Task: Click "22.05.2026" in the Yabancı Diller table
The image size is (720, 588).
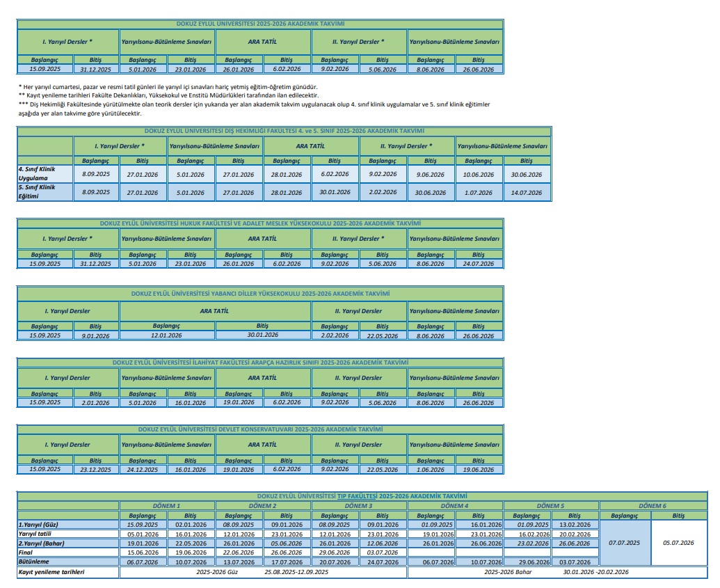Action: (382, 336)
